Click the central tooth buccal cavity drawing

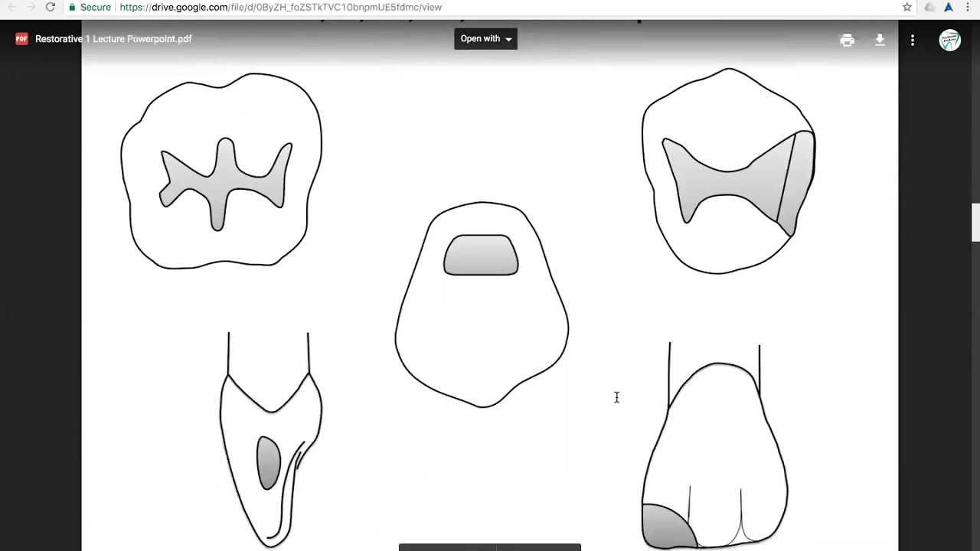482,305
